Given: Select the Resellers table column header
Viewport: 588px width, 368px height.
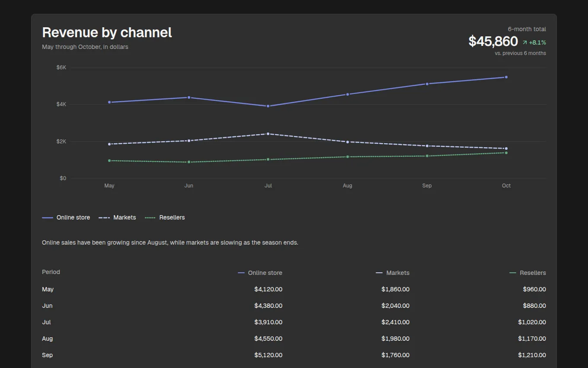Looking at the screenshot, I should click(x=528, y=273).
